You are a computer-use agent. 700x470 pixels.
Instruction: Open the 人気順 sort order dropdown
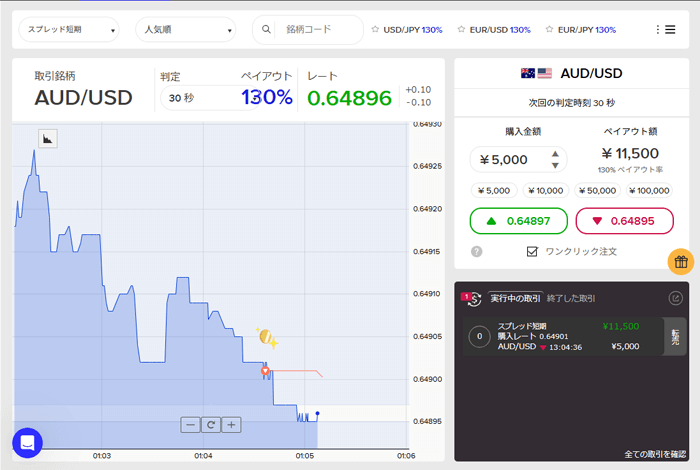click(x=185, y=29)
